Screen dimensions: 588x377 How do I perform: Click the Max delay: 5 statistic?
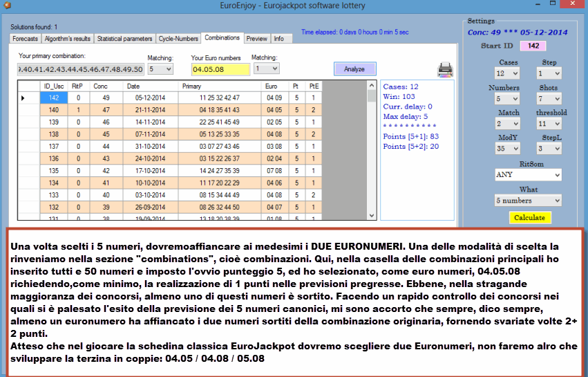pos(406,116)
